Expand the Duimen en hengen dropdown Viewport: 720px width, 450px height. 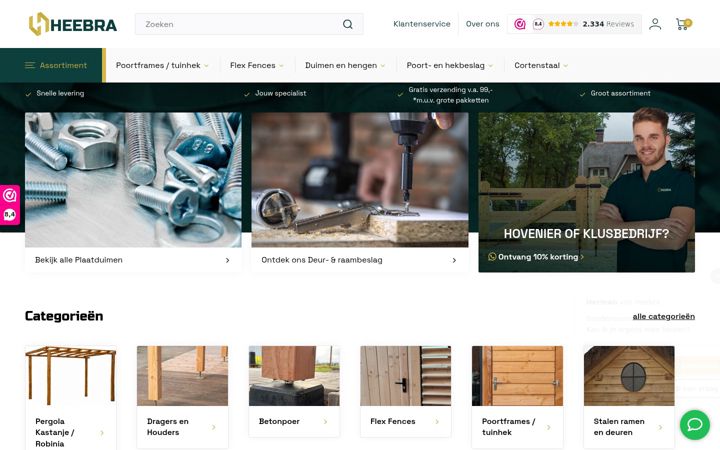pos(345,65)
